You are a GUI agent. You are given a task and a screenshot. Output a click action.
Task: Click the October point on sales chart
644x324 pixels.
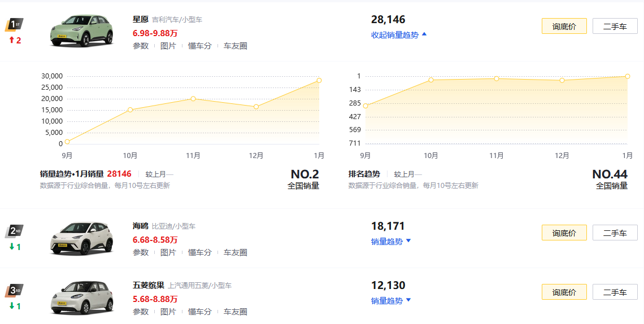130,110
